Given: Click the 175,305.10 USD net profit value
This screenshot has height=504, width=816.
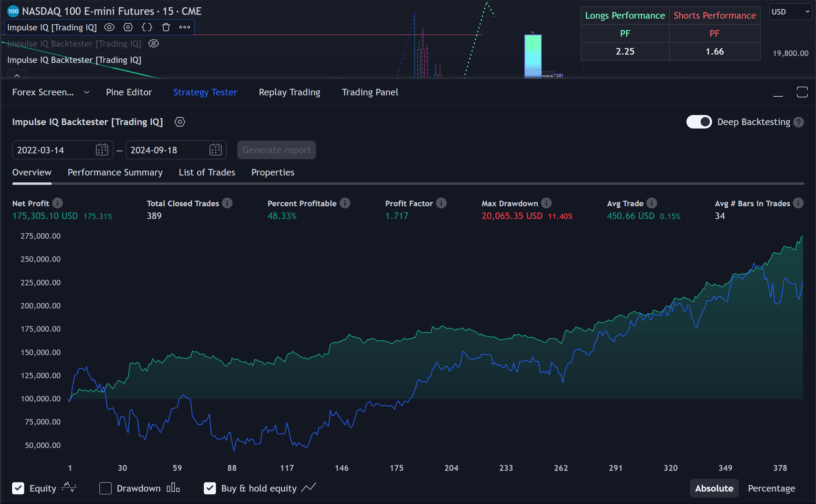Looking at the screenshot, I should 45,216.
